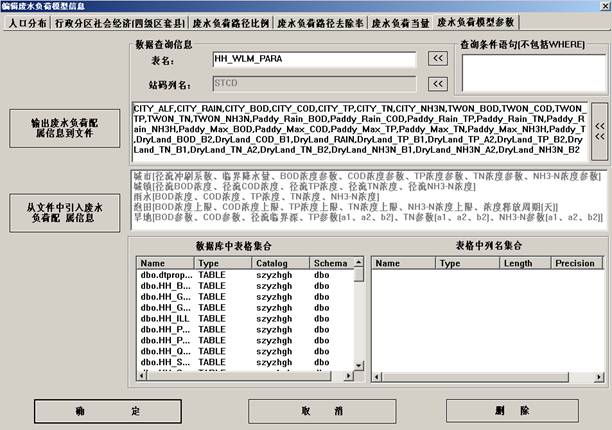The height and width of the screenshot is (430, 612).
Task: Select the 废水负荷当量 tab
Action: pos(402,21)
